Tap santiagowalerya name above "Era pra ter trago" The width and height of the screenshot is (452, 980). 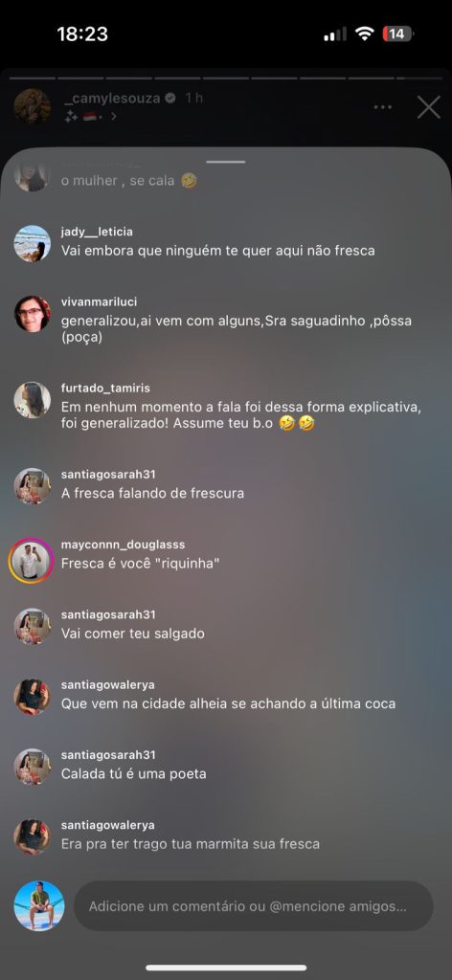(108, 825)
